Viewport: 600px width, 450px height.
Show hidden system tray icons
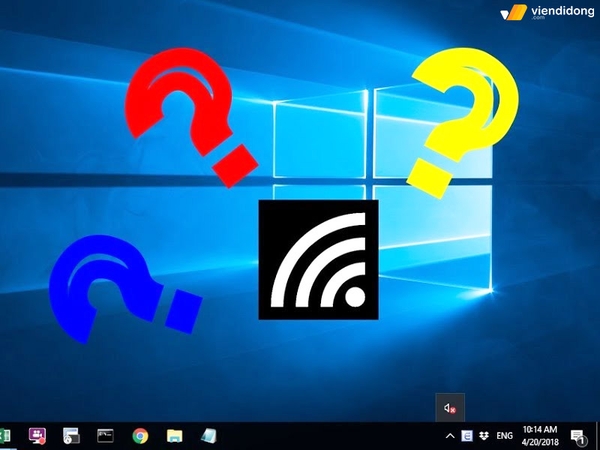pyautogui.click(x=450, y=436)
